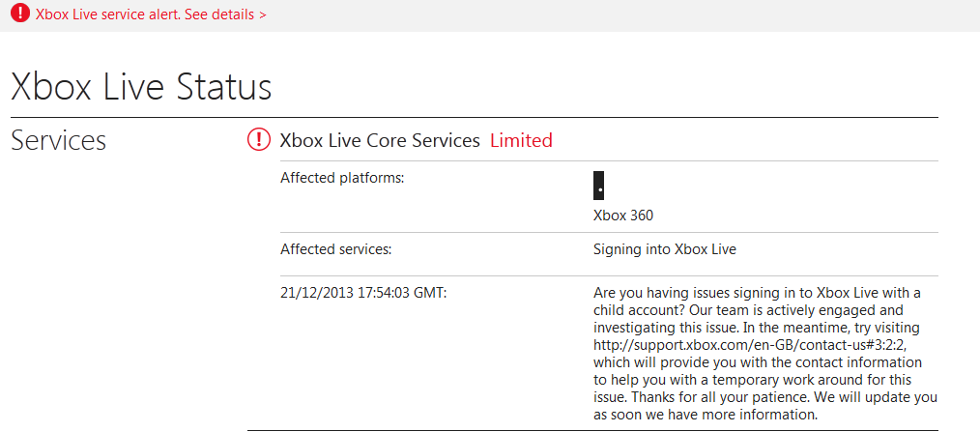Click the Affected services label
The width and height of the screenshot is (980, 432).
tap(335, 249)
